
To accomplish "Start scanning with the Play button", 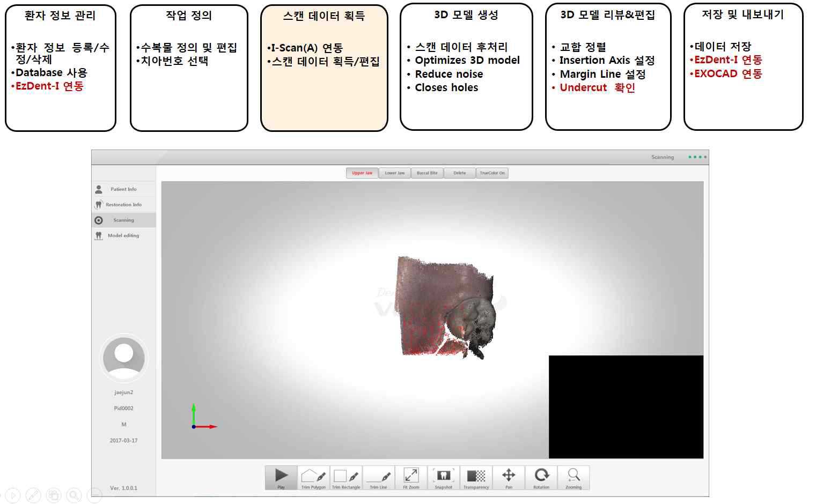I will [x=281, y=478].
